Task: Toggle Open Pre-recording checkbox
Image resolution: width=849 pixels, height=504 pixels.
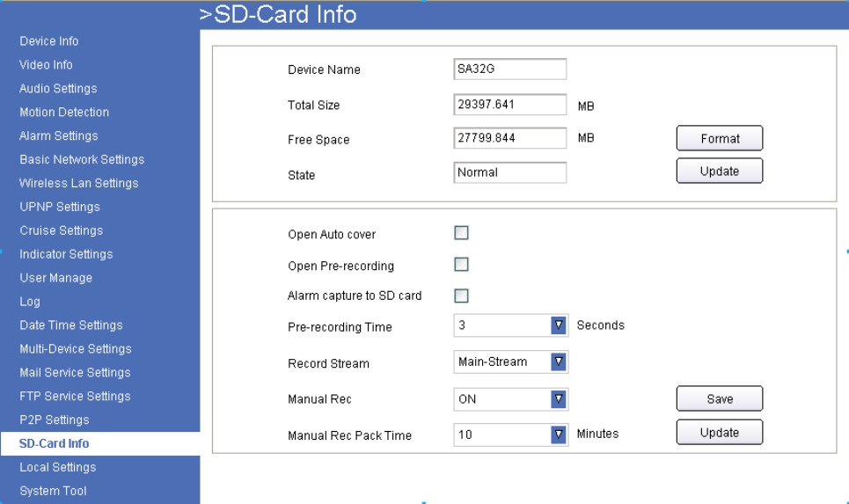Action: (x=461, y=264)
